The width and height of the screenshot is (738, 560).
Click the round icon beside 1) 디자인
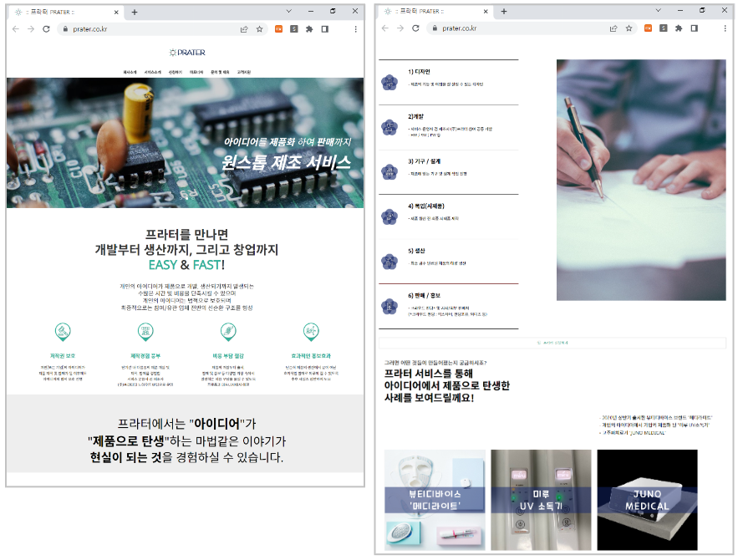point(389,82)
